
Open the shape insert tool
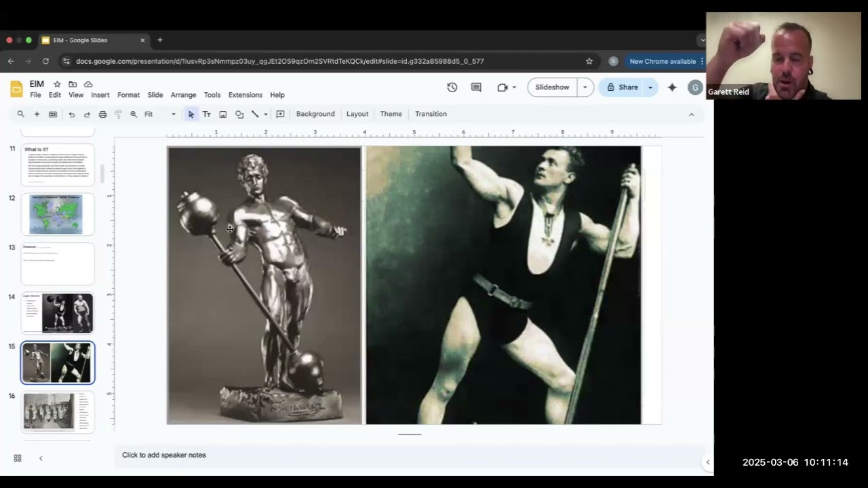click(x=239, y=115)
